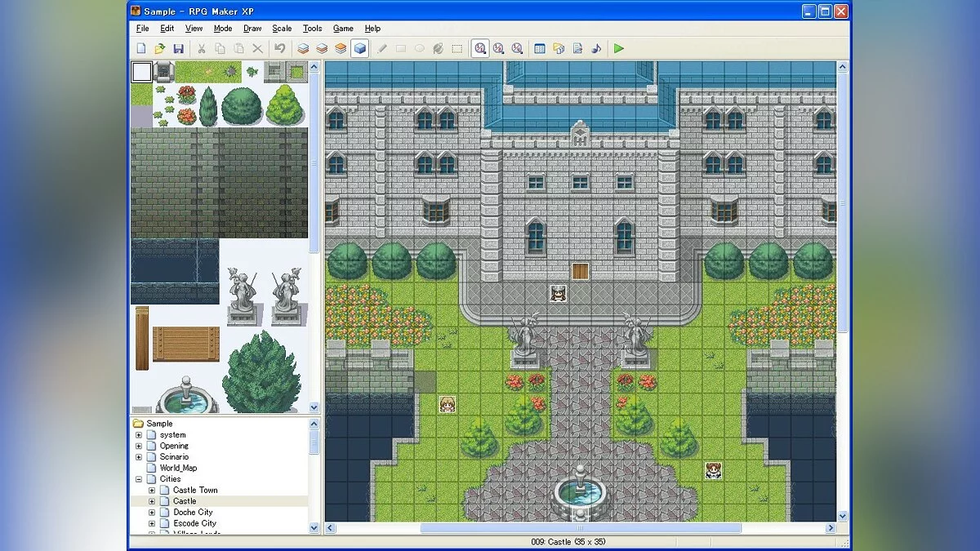980x551 pixels.
Task: Select the Rectangle drawing tool
Action: [400, 49]
